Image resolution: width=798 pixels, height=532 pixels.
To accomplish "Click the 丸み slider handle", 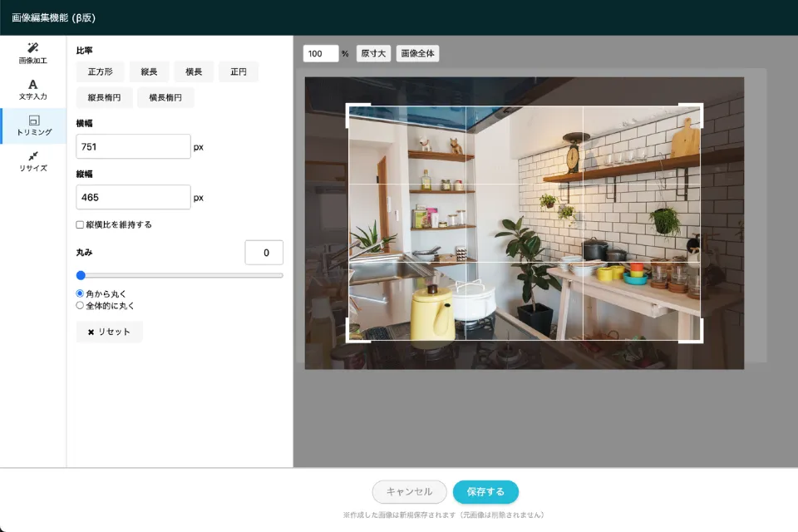I will pyautogui.click(x=81, y=275).
